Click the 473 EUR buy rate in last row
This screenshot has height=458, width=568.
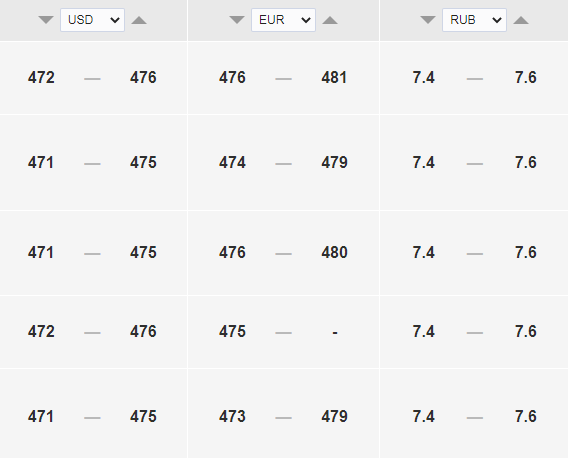[x=232, y=416]
